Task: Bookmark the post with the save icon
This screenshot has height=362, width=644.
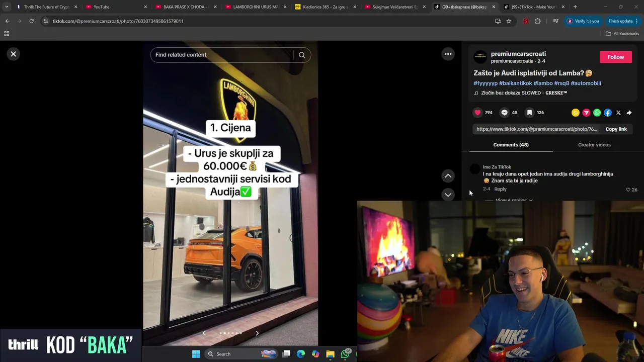Action: pyautogui.click(x=529, y=113)
